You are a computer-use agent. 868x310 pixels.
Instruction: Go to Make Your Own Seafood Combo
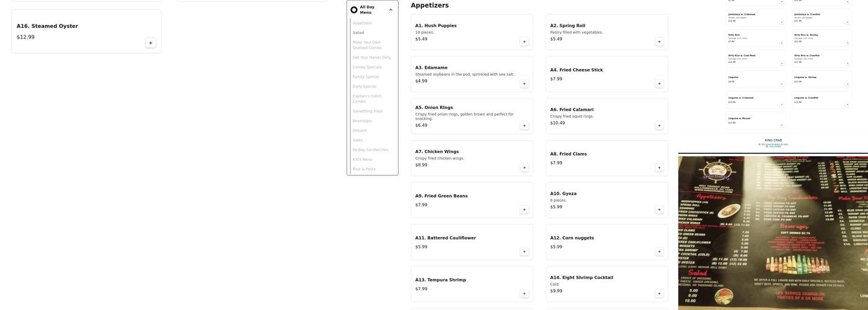click(x=367, y=45)
